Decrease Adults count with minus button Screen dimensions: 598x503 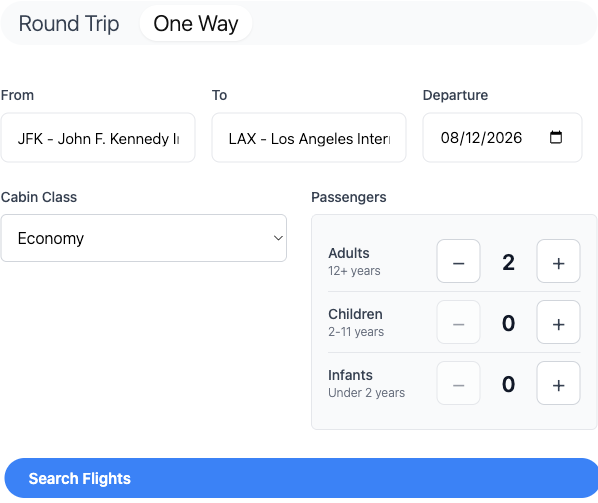click(x=458, y=261)
